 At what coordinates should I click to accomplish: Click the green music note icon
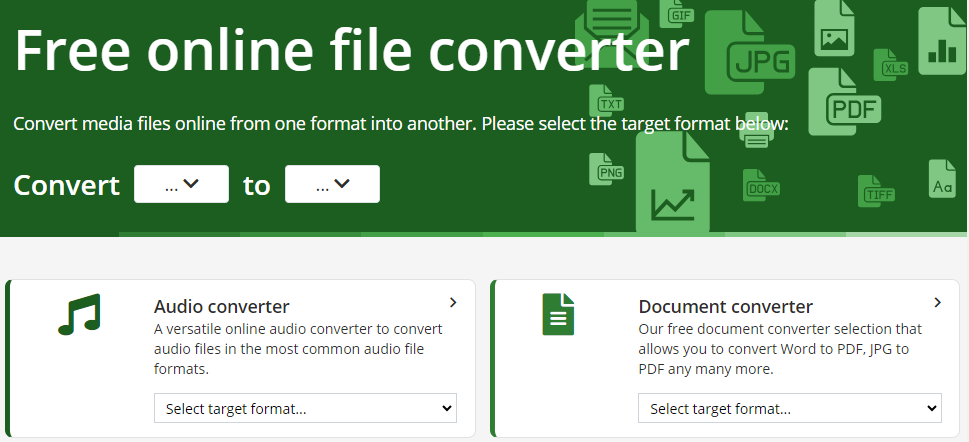click(x=79, y=314)
